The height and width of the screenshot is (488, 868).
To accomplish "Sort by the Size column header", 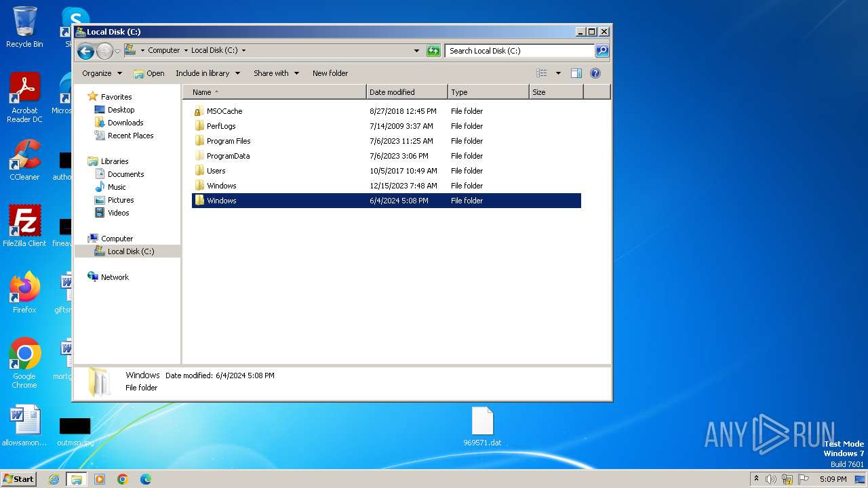I will coord(556,92).
